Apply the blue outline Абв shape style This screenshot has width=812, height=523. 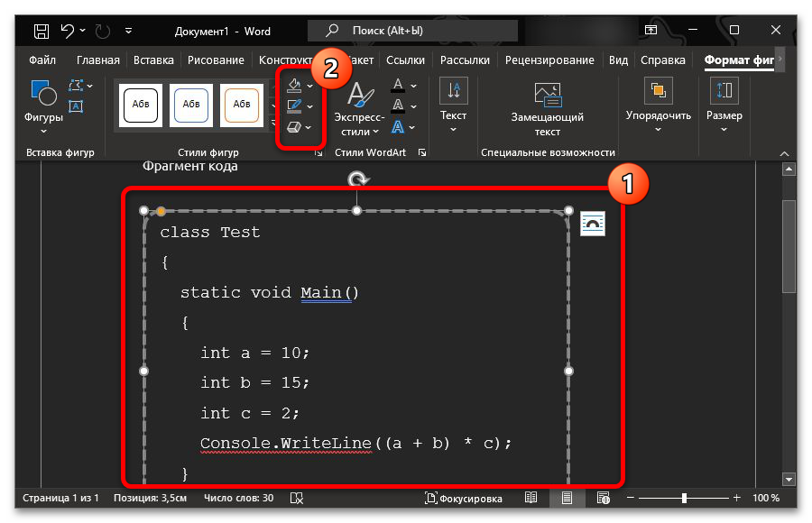click(191, 106)
